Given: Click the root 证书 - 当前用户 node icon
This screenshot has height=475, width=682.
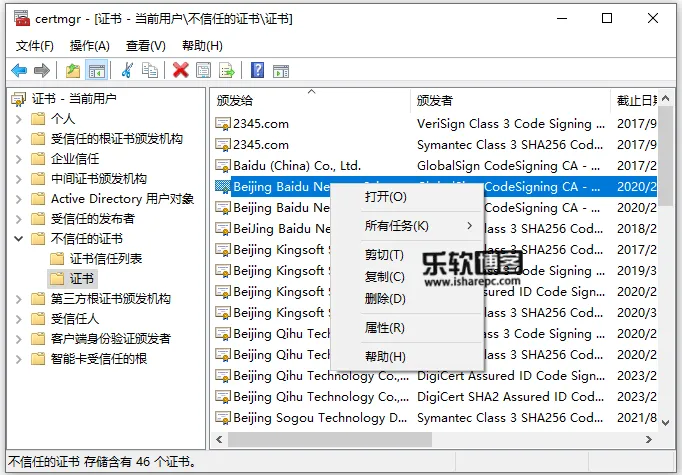Looking at the screenshot, I should click(18, 99).
